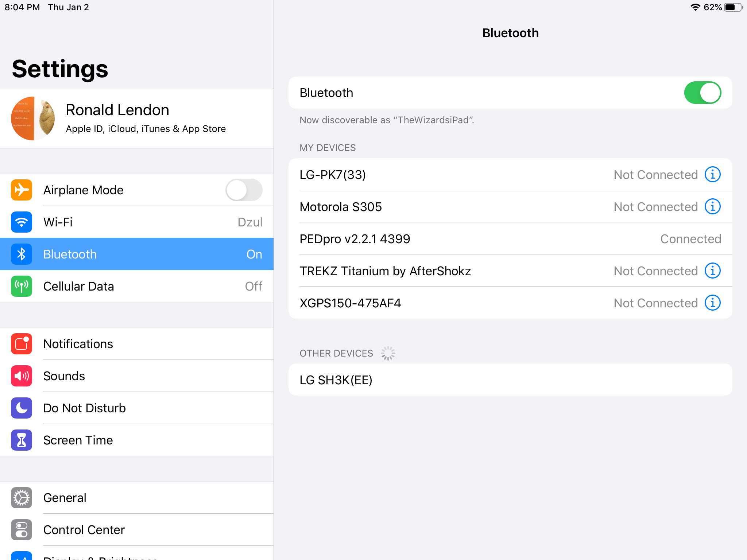Open Notifications via its red icon
This screenshot has height=560, width=747.
[22, 344]
